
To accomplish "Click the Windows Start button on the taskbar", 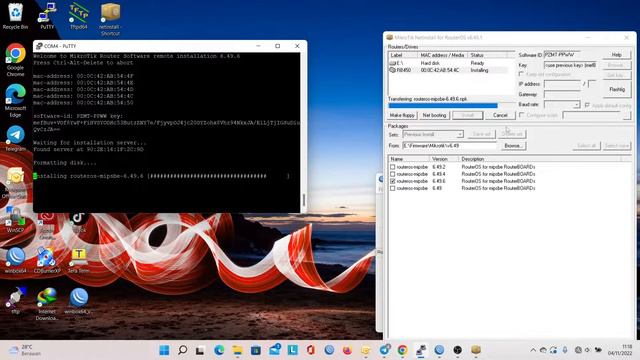I will point(164,350).
